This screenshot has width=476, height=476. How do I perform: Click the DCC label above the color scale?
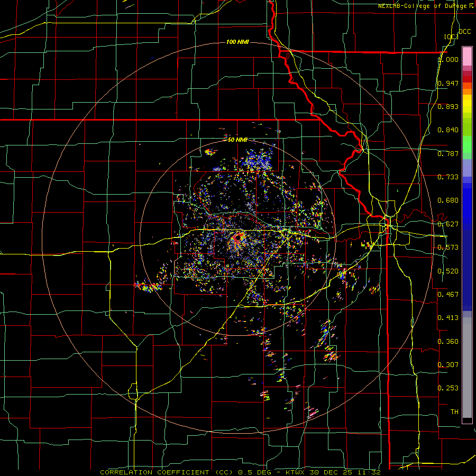tap(464, 32)
